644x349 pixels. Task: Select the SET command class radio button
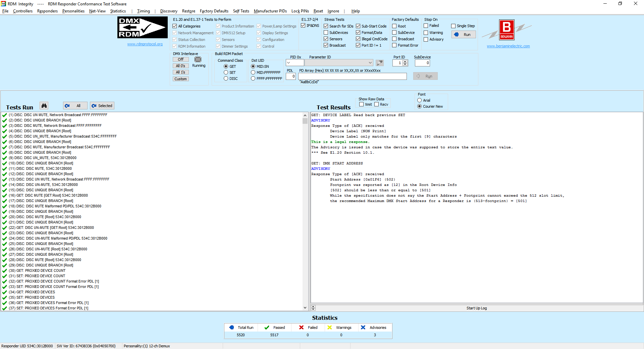[226, 72]
